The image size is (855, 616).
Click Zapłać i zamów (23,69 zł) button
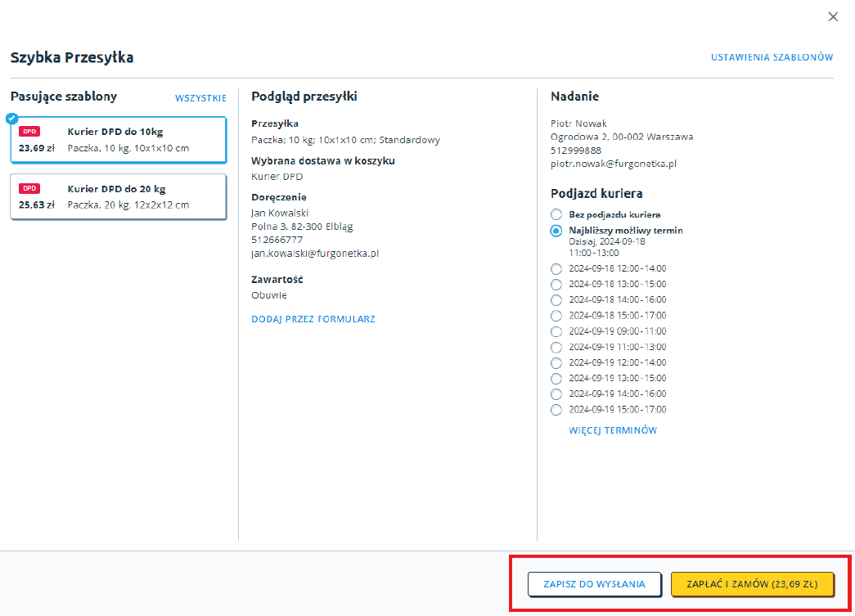point(752,584)
